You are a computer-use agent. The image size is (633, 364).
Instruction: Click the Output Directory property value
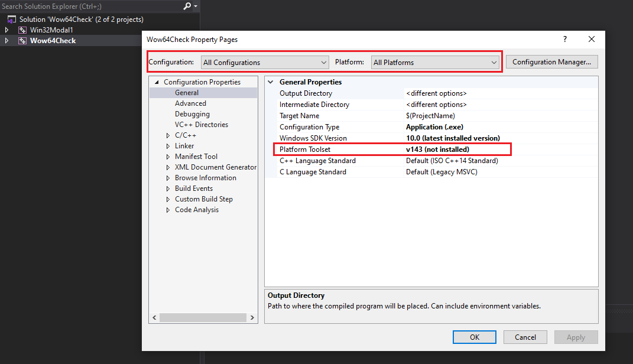(x=501, y=93)
